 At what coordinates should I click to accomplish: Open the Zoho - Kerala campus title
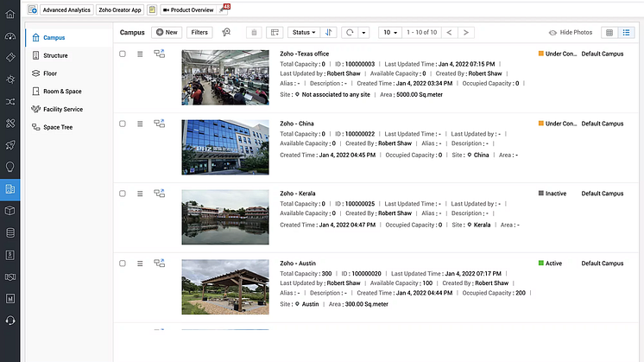tap(298, 194)
